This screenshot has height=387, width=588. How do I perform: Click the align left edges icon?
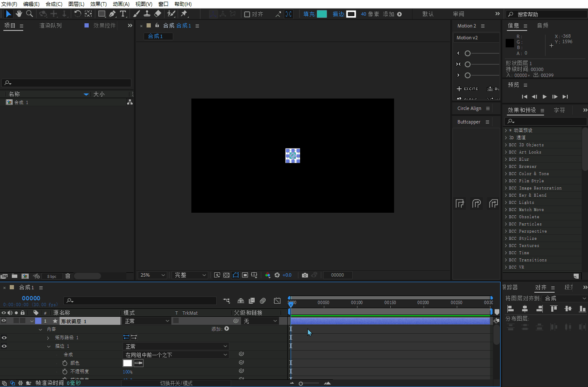(510, 309)
